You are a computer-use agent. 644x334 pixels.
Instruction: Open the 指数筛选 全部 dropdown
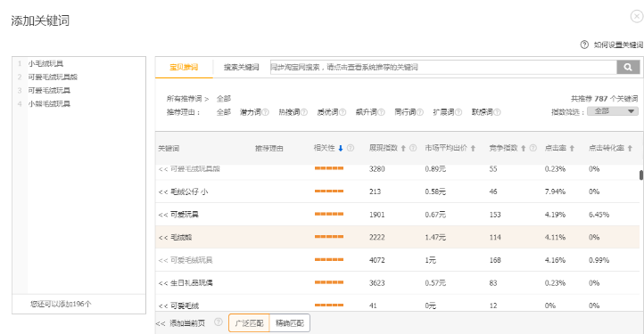[613, 111]
